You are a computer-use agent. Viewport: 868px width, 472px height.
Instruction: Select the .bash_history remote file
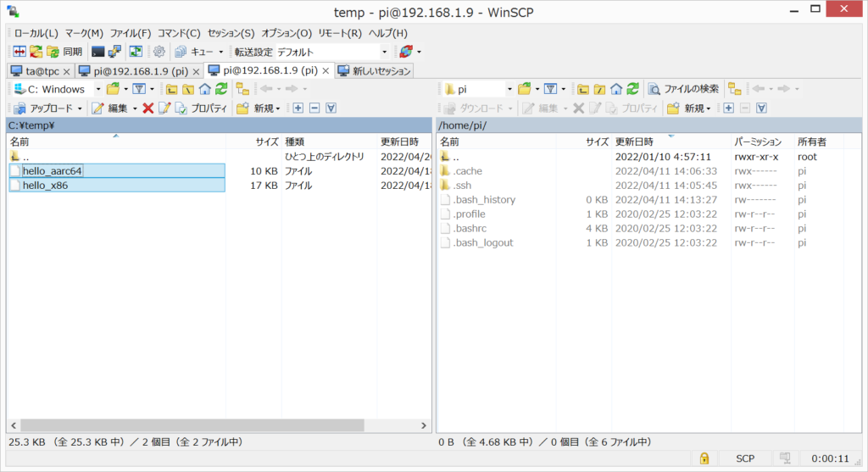pyautogui.click(x=484, y=200)
